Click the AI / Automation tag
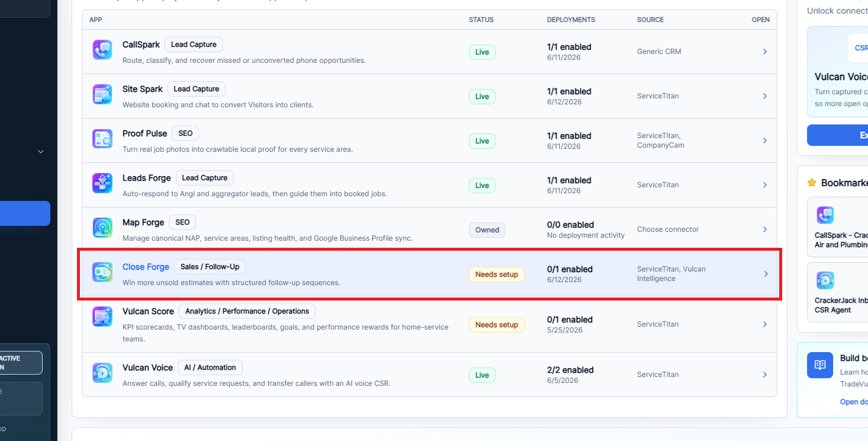868x441 pixels. [210, 367]
